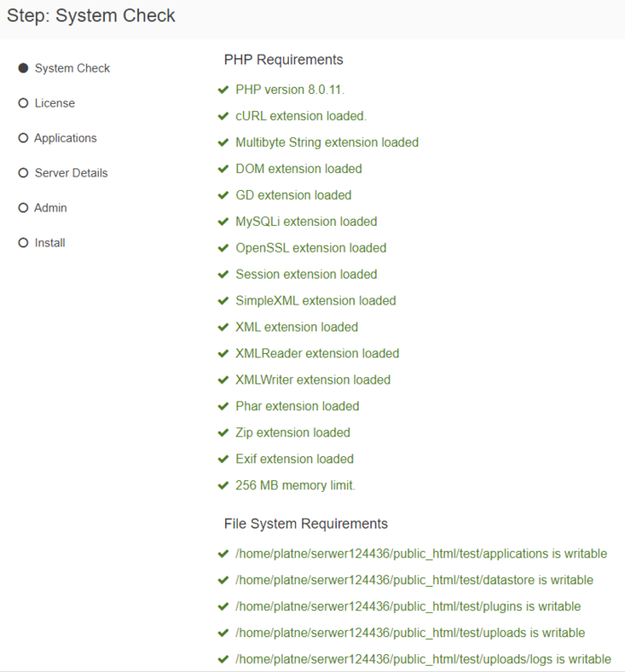The height and width of the screenshot is (672, 625).
Task: Click checkmark beside XMLWriter extension loaded
Action: click(223, 380)
